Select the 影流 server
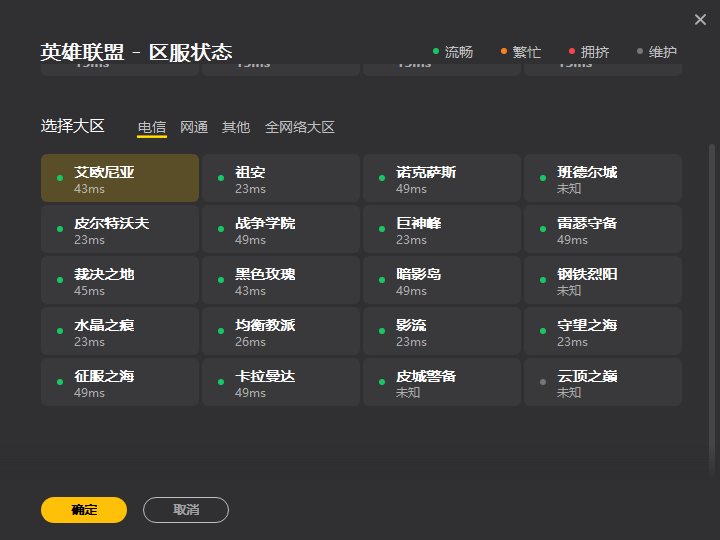The image size is (720, 540). (x=442, y=331)
